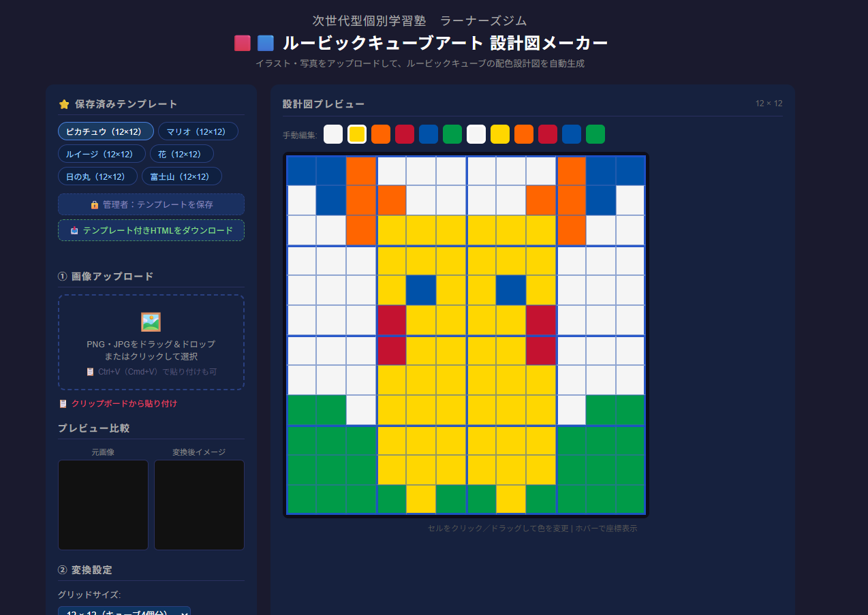
Task: Download テンプレート付きHTML file
Action: point(151,230)
